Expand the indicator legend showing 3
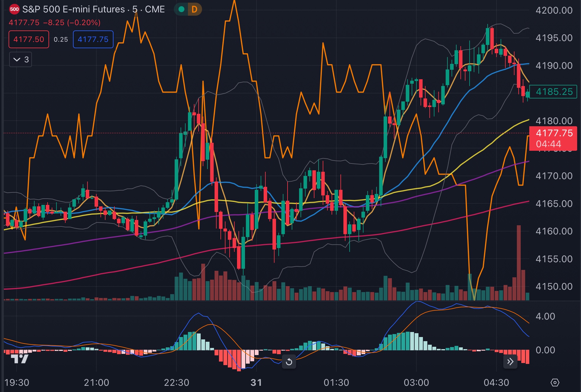 coord(21,59)
